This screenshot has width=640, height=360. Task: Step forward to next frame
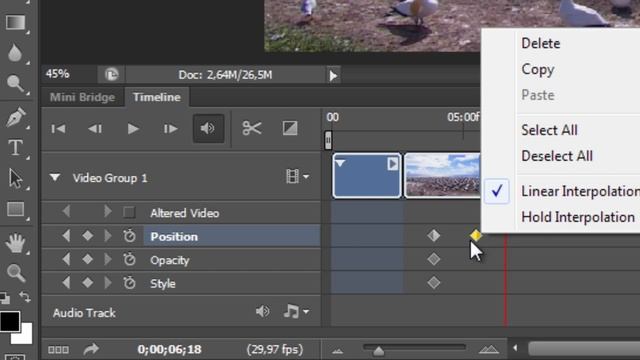(x=170, y=129)
